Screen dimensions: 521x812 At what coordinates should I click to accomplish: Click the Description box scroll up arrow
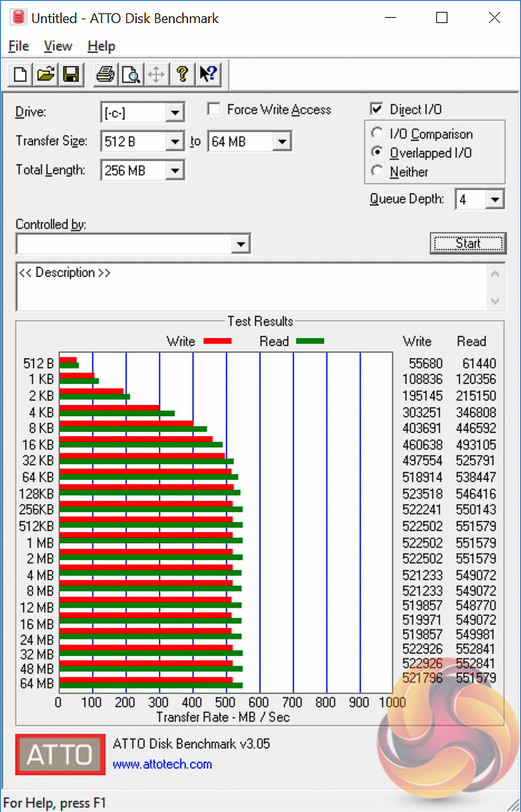pos(495,273)
